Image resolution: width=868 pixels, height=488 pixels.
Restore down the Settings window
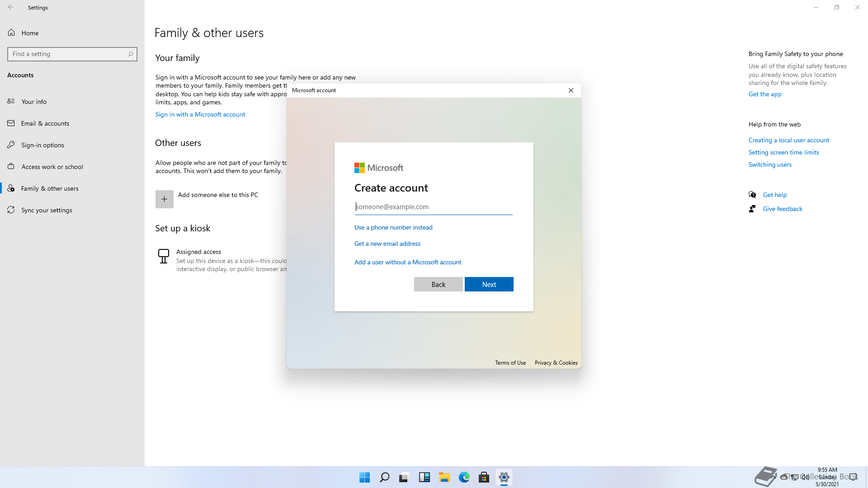pyautogui.click(x=837, y=7)
